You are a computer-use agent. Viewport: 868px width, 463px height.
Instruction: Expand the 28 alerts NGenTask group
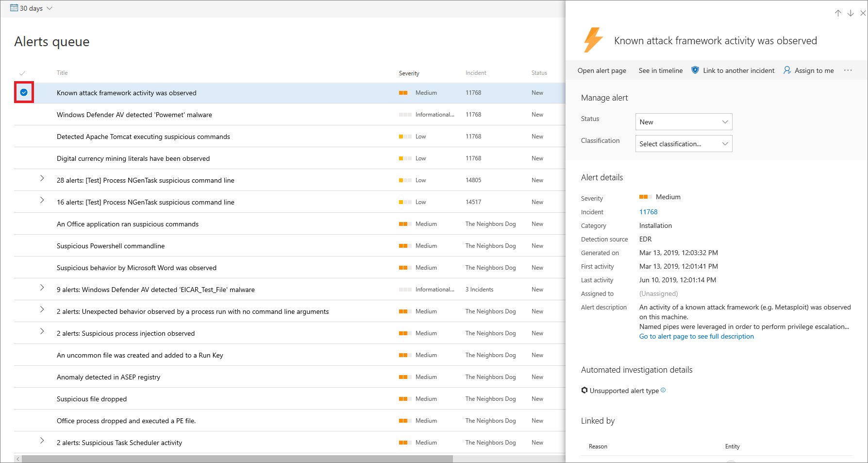tap(42, 178)
